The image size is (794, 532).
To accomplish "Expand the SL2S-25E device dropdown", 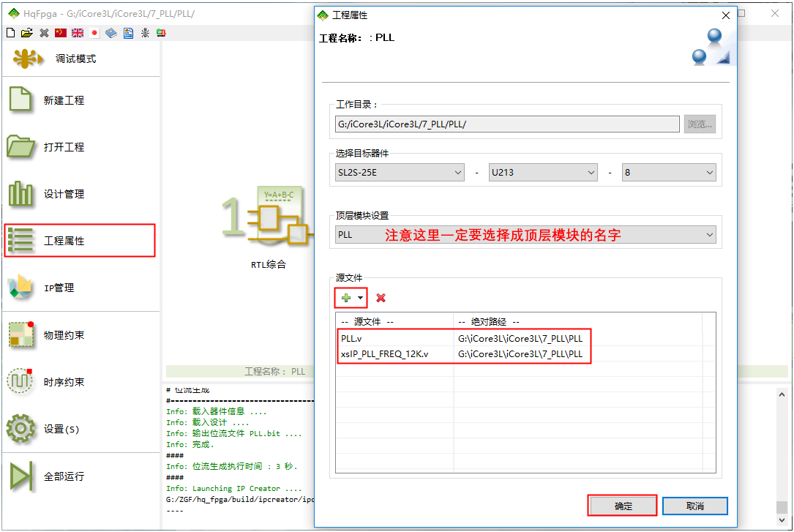I will pos(400,173).
